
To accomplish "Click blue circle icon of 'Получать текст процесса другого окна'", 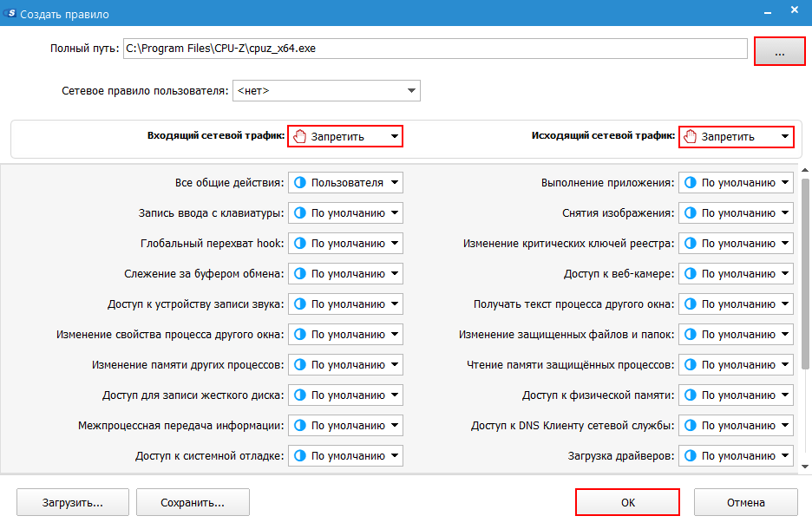I will [691, 304].
